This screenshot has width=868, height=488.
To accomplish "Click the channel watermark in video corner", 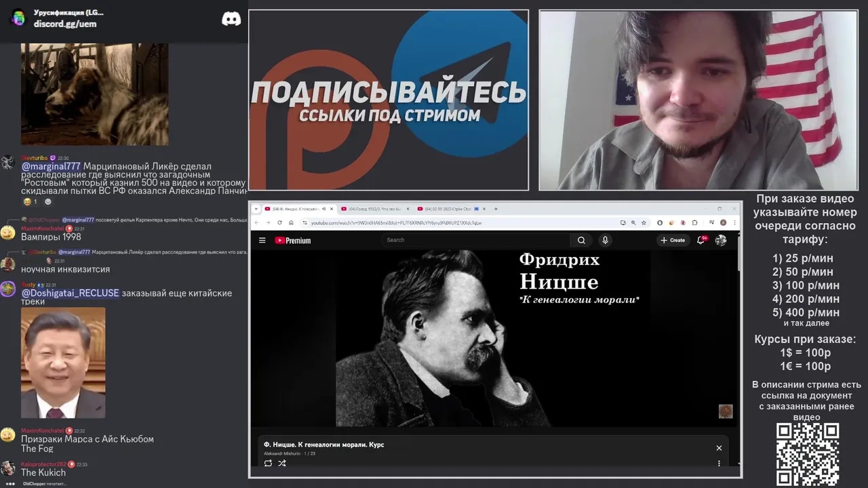I will click(x=726, y=411).
